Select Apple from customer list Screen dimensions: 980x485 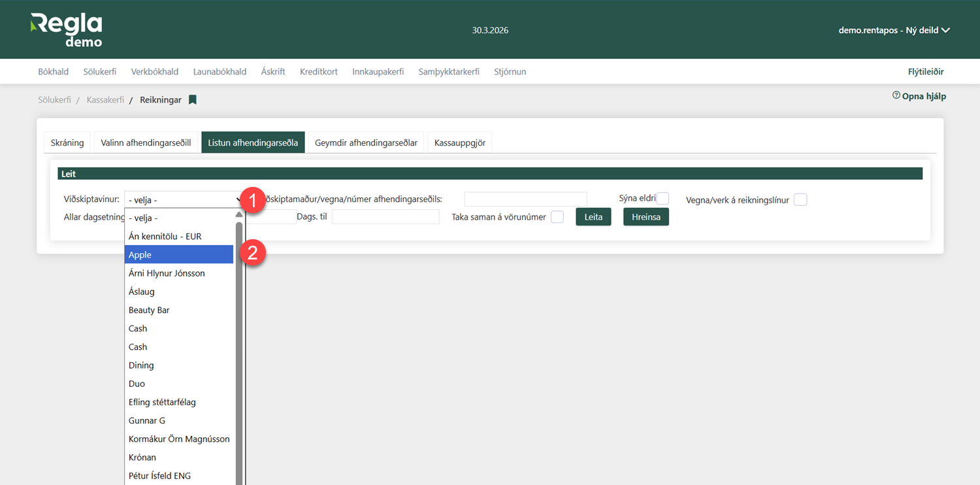[178, 255]
